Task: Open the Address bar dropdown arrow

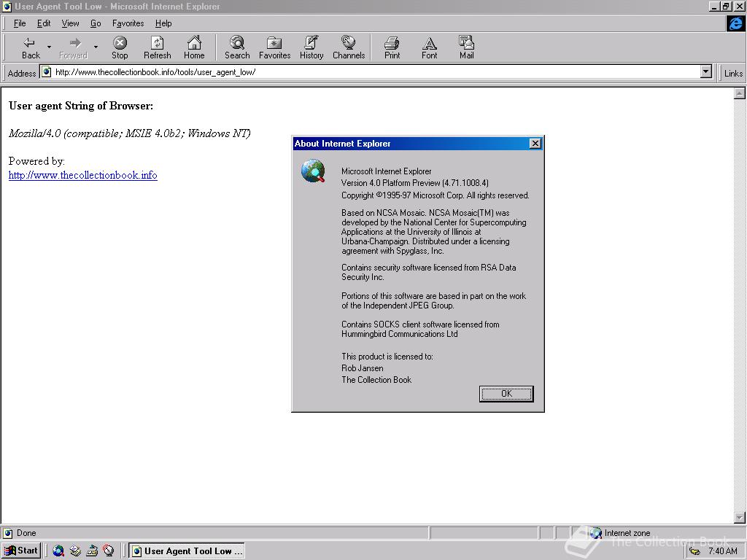Action: click(706, 72)
